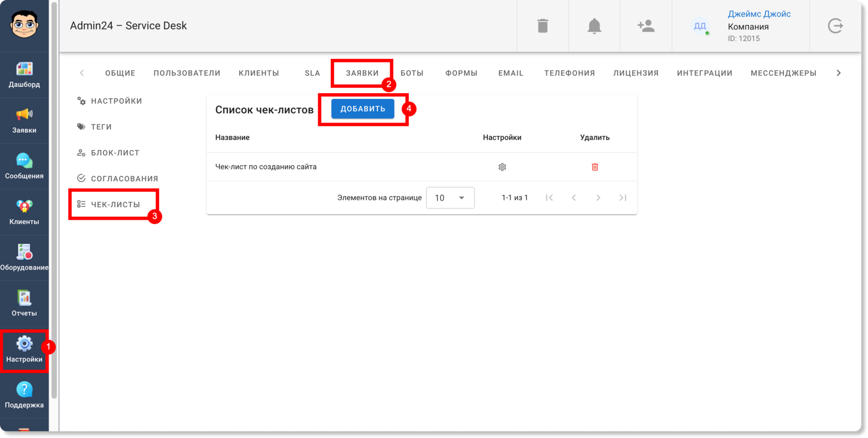Screen dimensions: 868x438
Task: Click the trash bin icon in header
Action: [x=542, y=26]
